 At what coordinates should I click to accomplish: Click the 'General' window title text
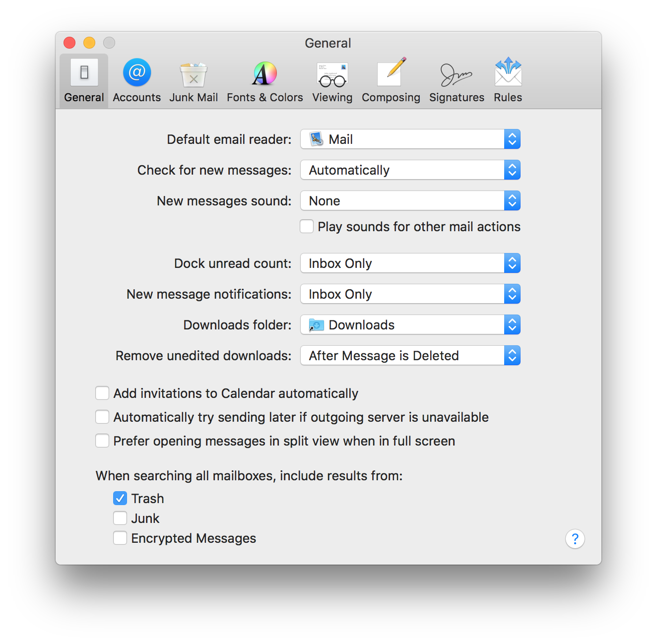(328, 43)
